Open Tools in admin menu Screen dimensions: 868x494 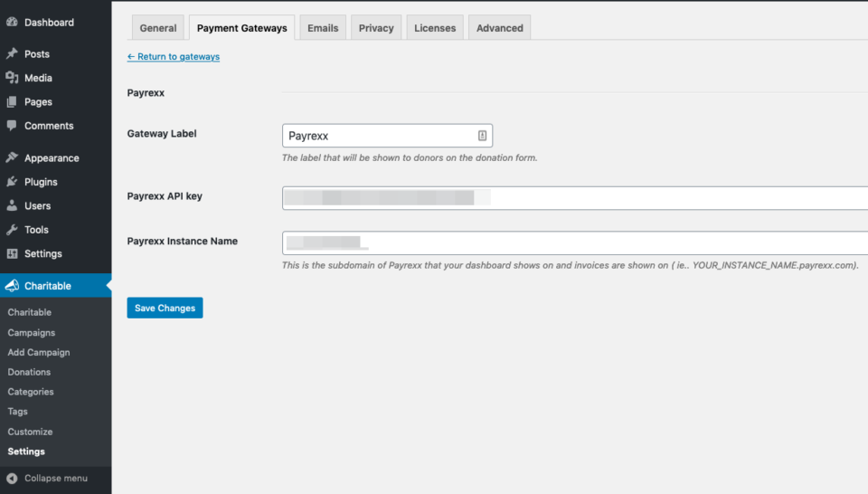[x=36, y=229]
